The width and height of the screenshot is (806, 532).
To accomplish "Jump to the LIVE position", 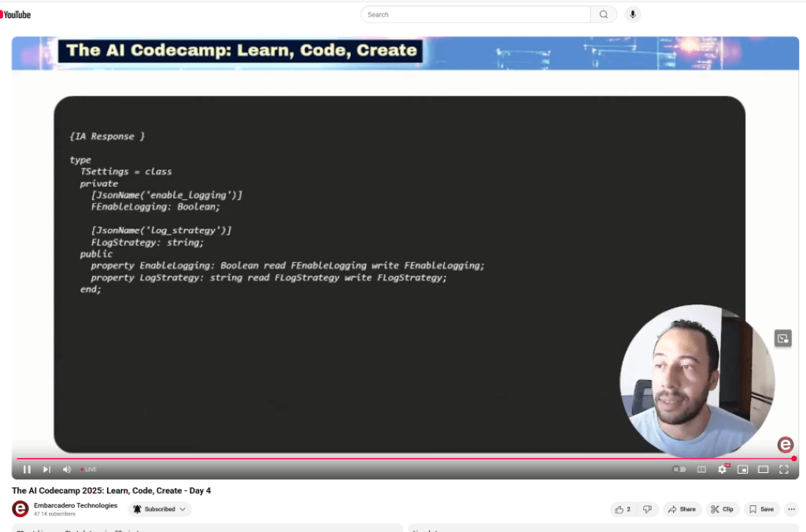I will click(88, 469).
